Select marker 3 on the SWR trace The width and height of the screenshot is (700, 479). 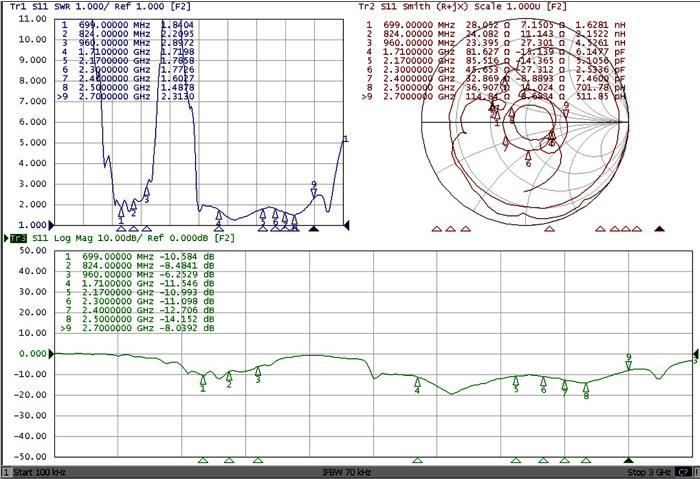tap(146, 193)
